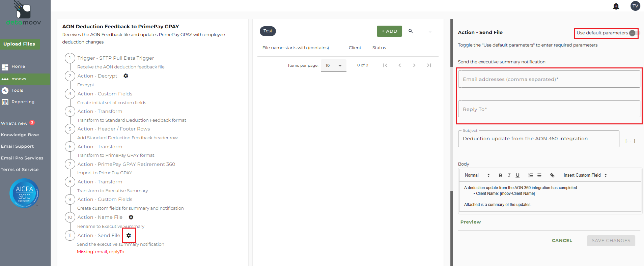
Task: Click the Reply To input field
Action: coord(549,109)
